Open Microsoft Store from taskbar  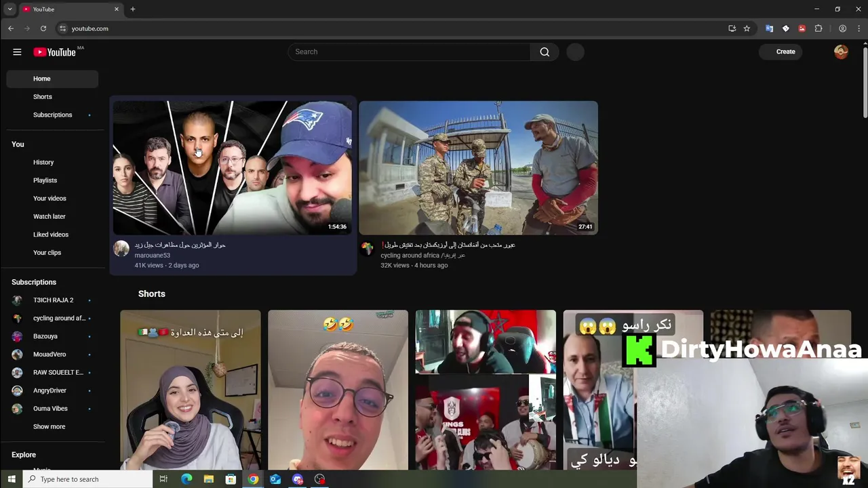231,479
